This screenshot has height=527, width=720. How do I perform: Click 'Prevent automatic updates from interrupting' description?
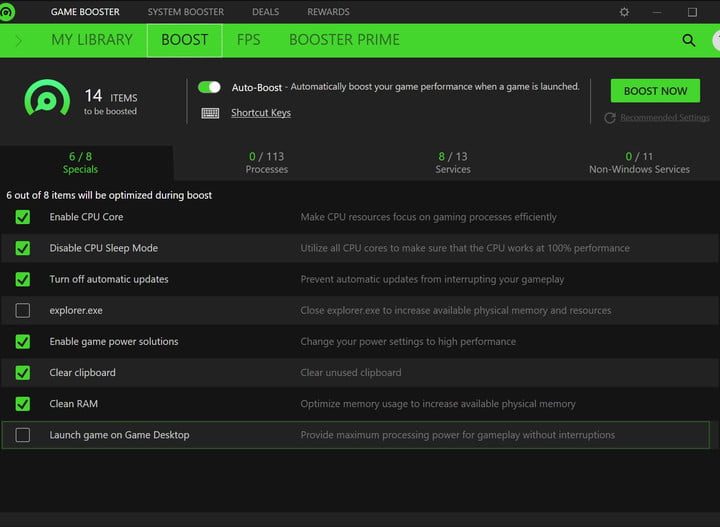(x=433, y=279)
